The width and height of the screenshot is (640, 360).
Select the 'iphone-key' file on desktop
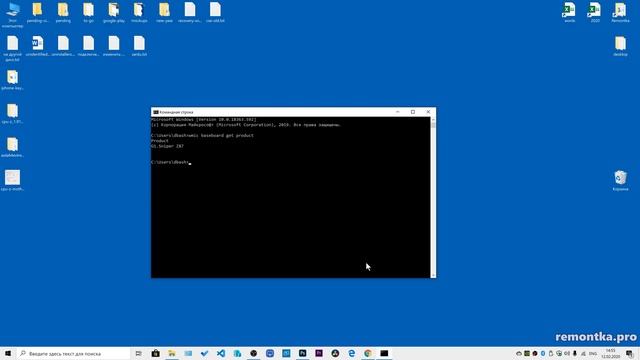(x=12, y=80)
